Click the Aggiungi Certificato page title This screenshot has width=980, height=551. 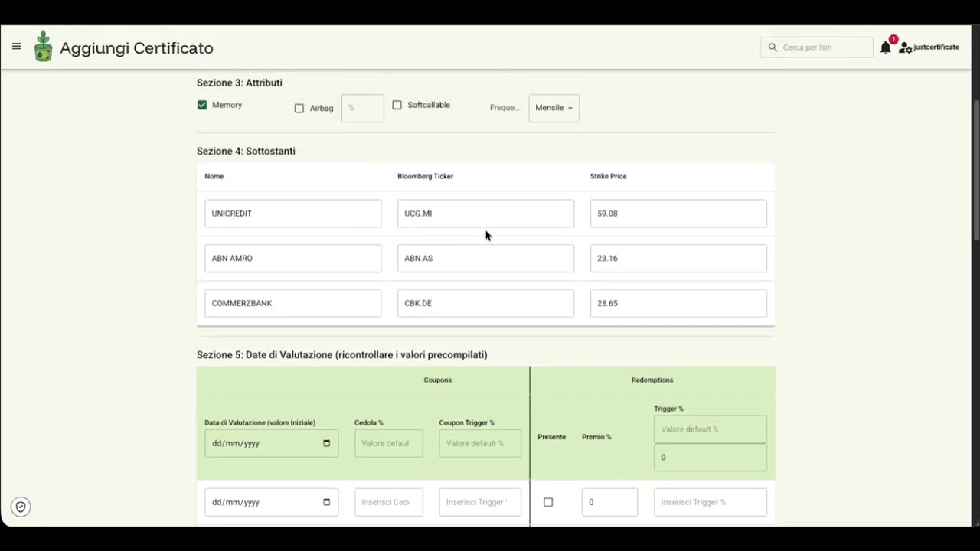point(136,48)
